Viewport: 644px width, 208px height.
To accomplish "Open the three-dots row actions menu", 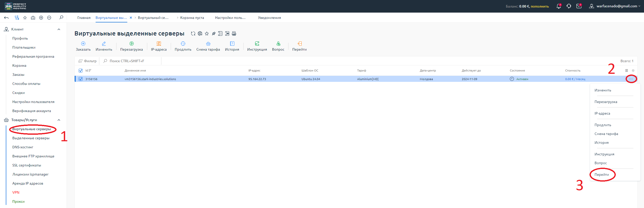I will coord(631,79).
